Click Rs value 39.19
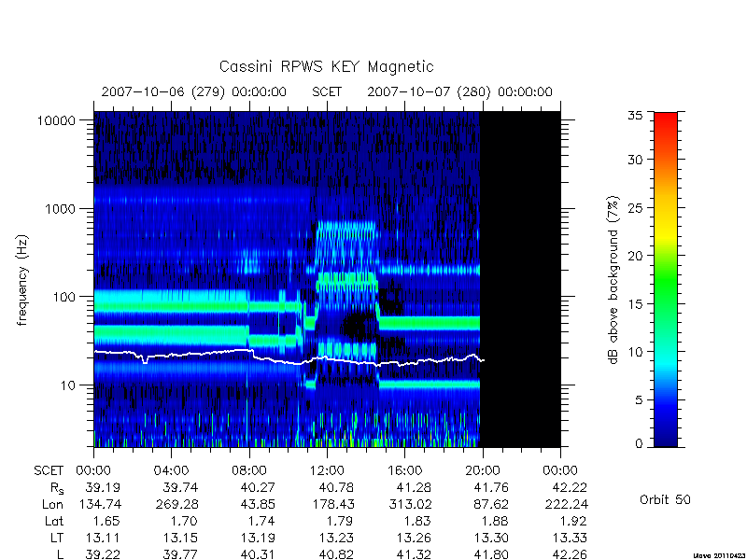This screenshot has width=747, height=560. (x=103, y=487)
